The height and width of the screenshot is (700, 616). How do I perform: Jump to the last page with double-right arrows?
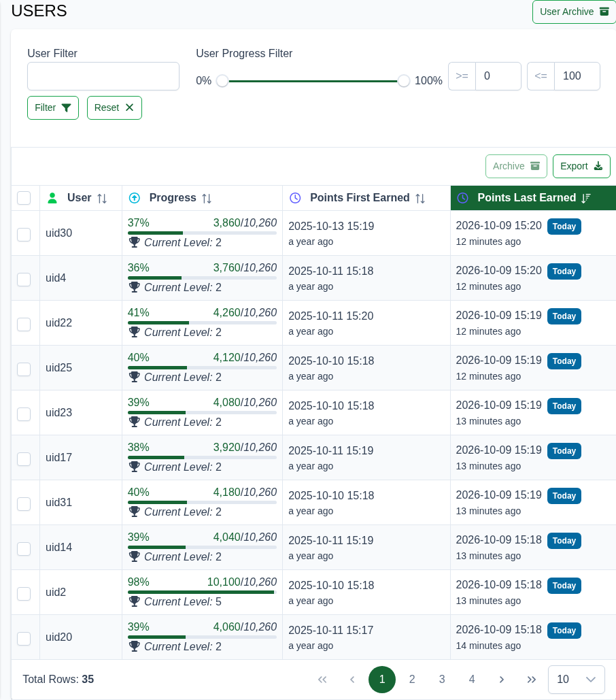tap(531, 680)
